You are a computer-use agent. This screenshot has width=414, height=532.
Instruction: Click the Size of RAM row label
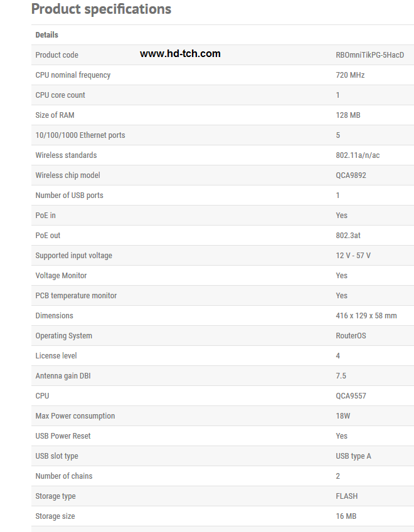tap(55, 115)
